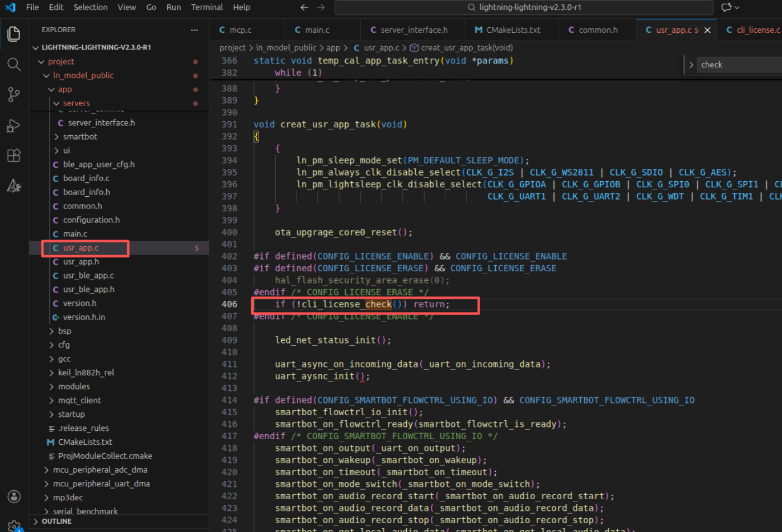Switch to the CMakeLists.txt tab
Viewport: 782px width, 532px height.
pos(512,30)
